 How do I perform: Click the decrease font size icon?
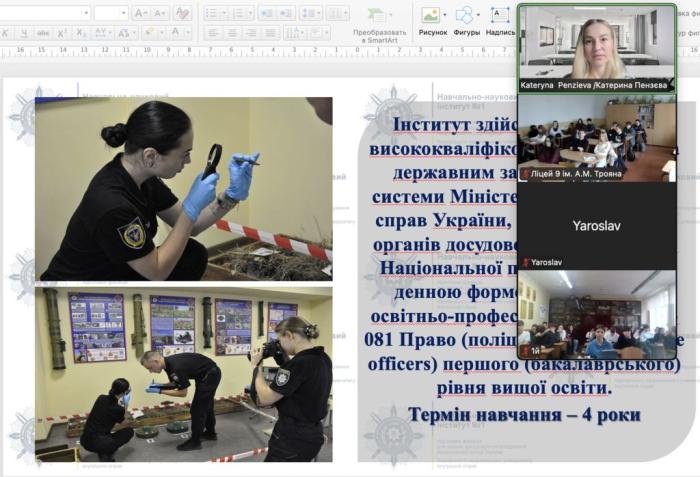160,13
